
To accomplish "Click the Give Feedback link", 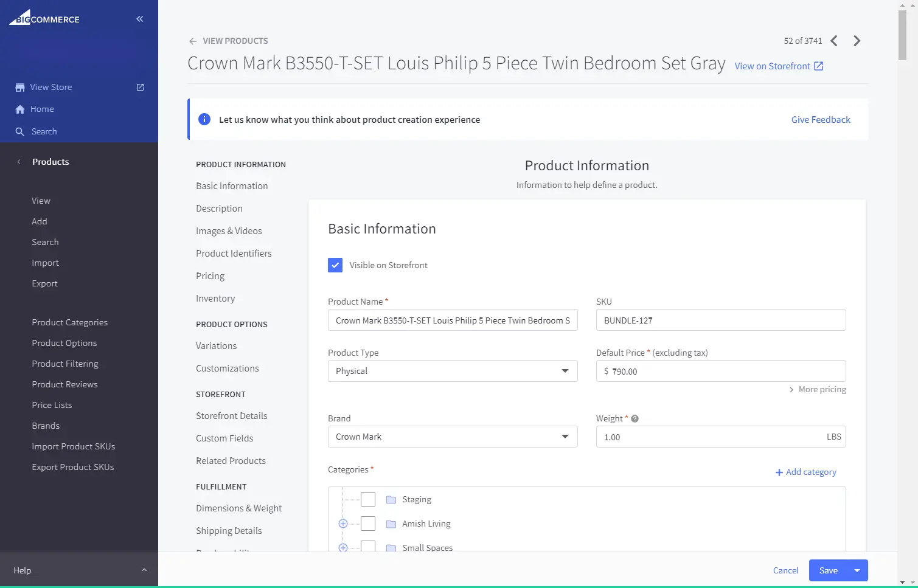I will (820, 120).
